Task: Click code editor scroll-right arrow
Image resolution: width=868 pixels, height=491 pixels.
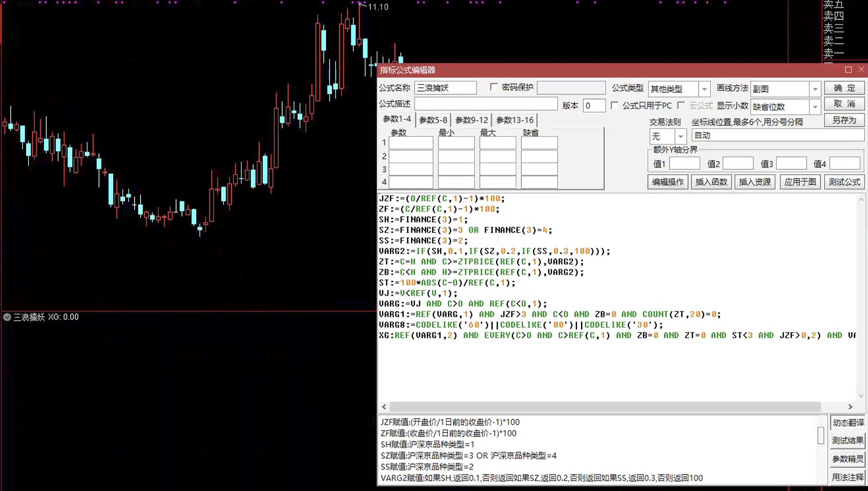Action: click(850, 407)
